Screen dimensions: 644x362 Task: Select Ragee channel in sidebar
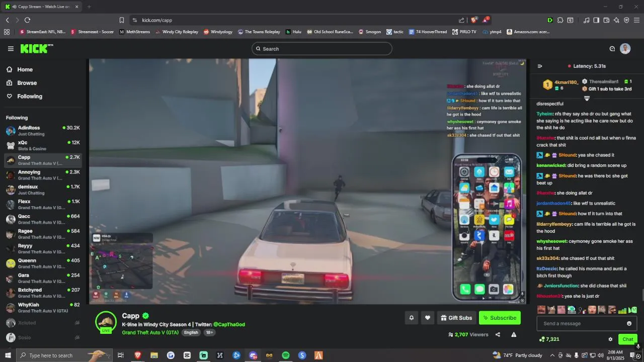coord(43,234)
